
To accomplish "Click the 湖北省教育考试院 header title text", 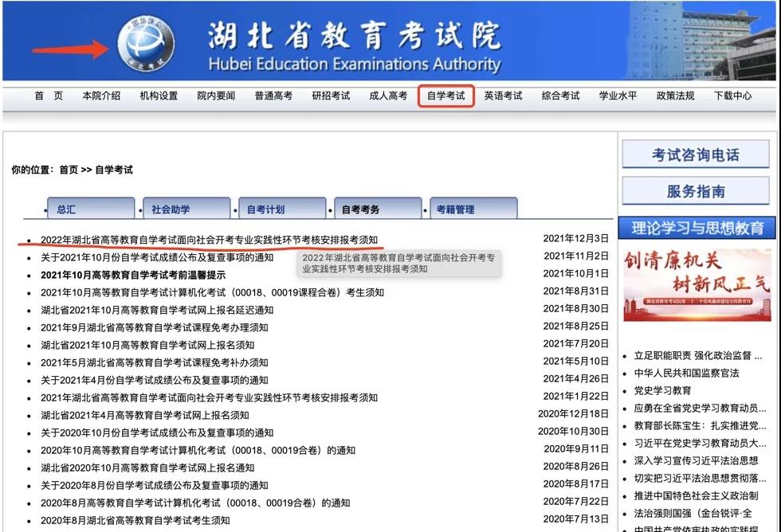I will 354,35.
